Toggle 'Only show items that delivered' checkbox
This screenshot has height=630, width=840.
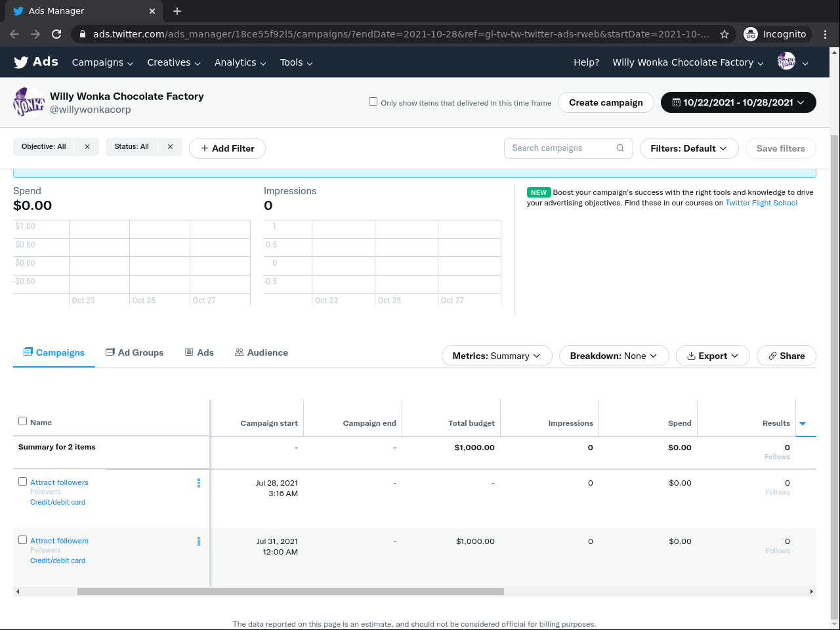[x=373, y=102]
